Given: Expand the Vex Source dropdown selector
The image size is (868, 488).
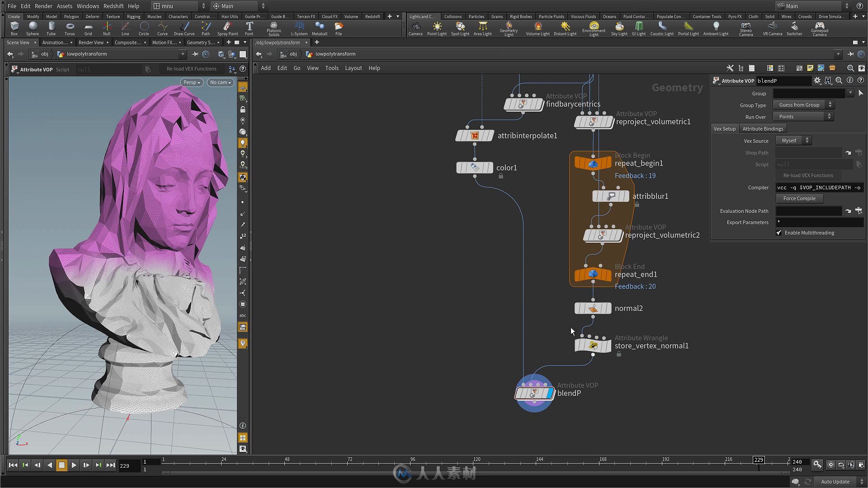Looking at the screenshot, I should point(793,140).
